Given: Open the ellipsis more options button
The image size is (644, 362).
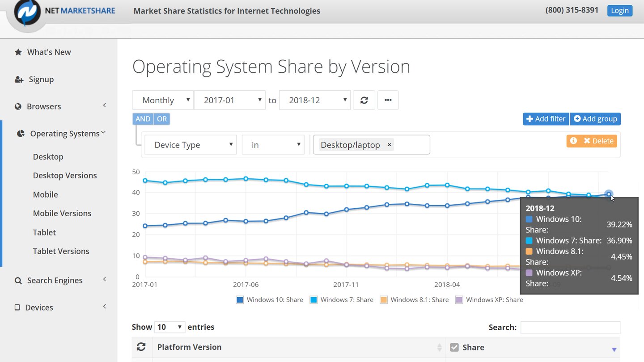Looking at the screenshot, I should point(388,100).
